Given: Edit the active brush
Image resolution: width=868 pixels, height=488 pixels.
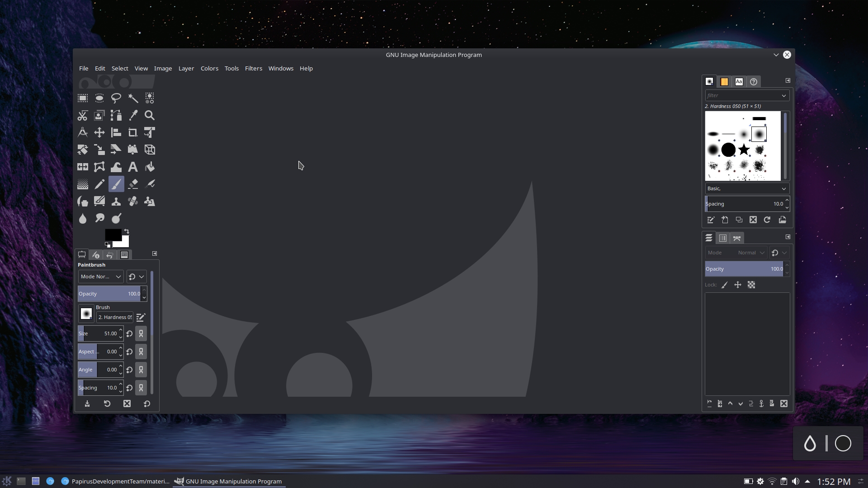Looking at the screenshot, I should click(711, 220).
